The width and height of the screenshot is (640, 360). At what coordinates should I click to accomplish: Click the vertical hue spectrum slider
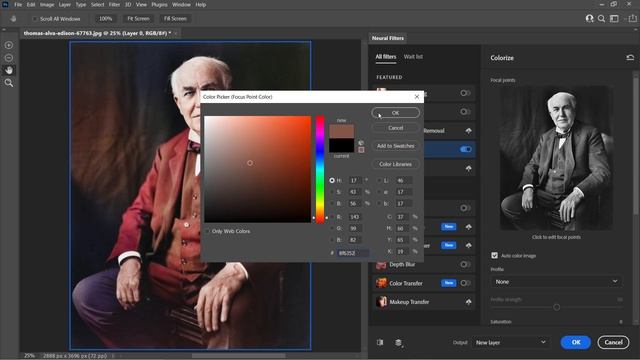[320, 169]
